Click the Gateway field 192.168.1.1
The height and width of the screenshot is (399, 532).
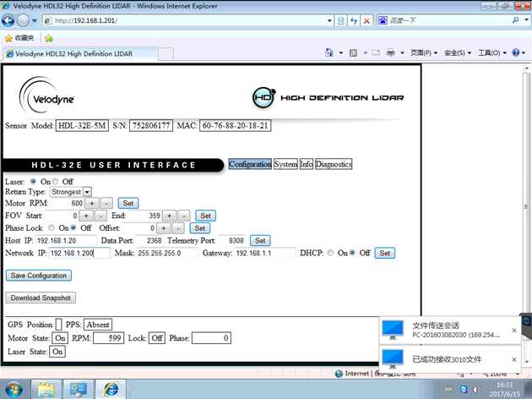264,254
